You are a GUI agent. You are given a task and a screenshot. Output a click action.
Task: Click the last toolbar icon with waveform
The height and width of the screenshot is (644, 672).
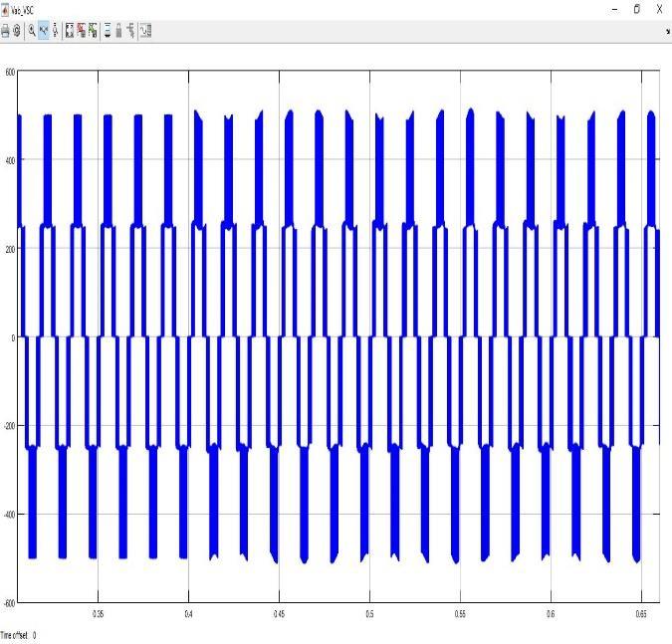[x=145, y=31]
